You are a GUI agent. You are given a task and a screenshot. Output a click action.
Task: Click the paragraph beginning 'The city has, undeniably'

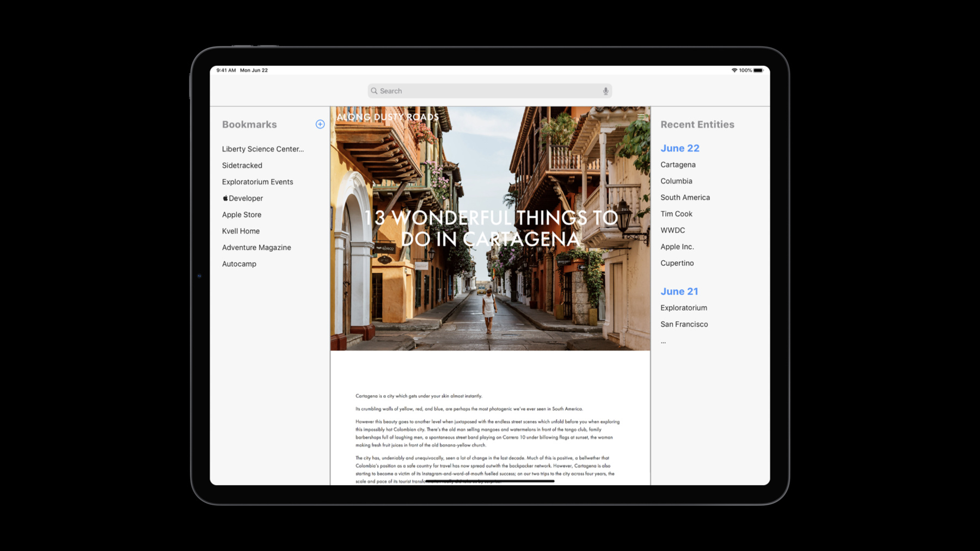(x=485, y=470)
